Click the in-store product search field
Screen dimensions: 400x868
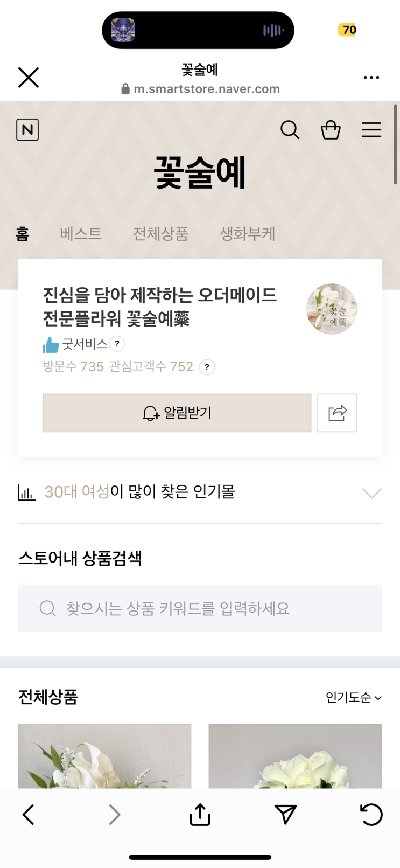pos(200,608)
